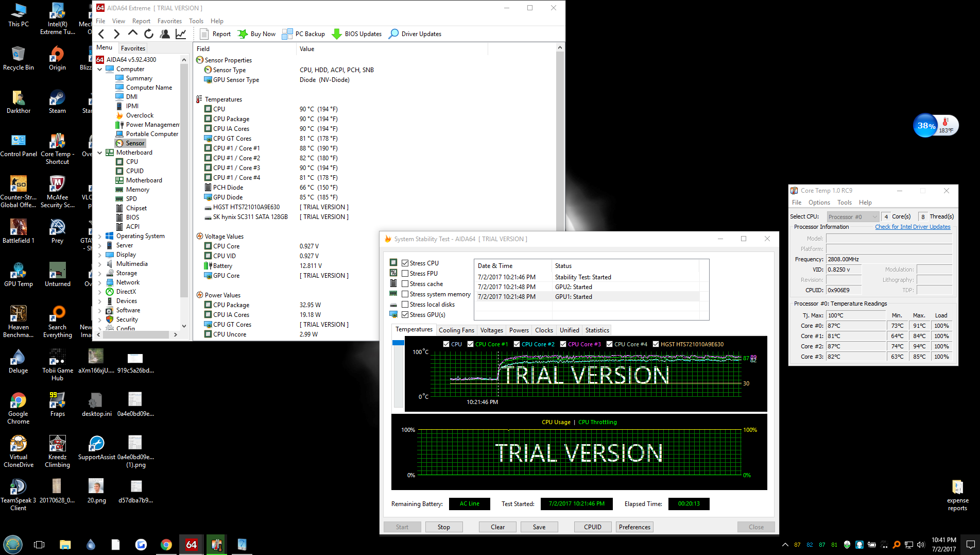The height and width of the screenshot is (555, 980).
Task: Open the Google Chrome desktop icon
Action: pos(19,408)
